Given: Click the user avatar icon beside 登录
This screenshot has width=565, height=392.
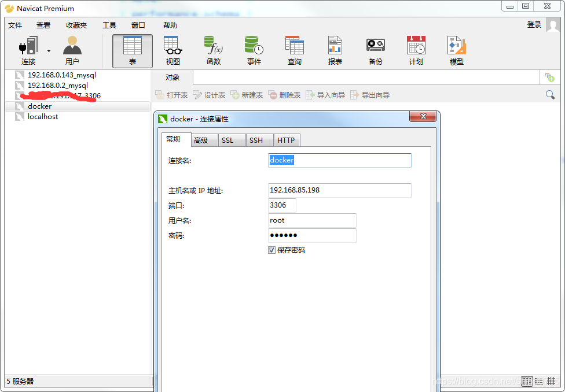Looking at the screenshot, I should [x=552, y=25].
